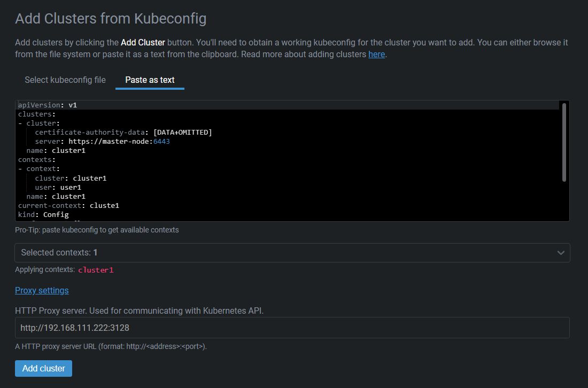Screen dimensions: 588x388
Task: Click the blue 6443 port number
Action: 161,142
